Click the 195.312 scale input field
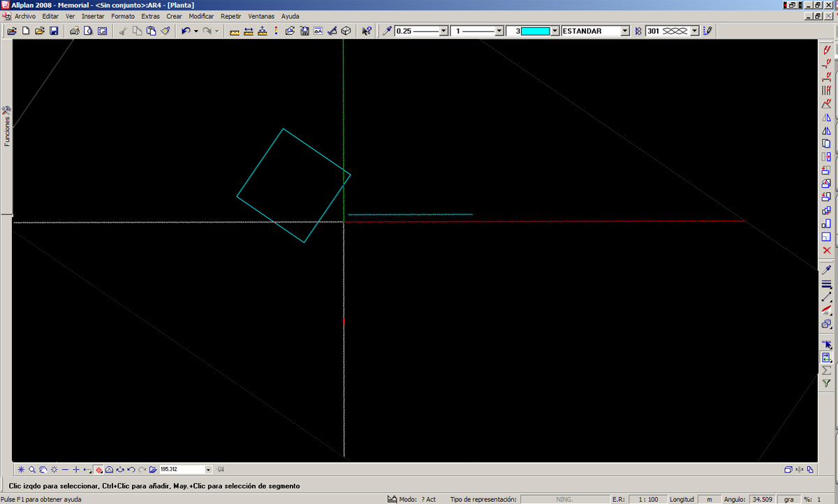838x504 pixels. point(182,470)
